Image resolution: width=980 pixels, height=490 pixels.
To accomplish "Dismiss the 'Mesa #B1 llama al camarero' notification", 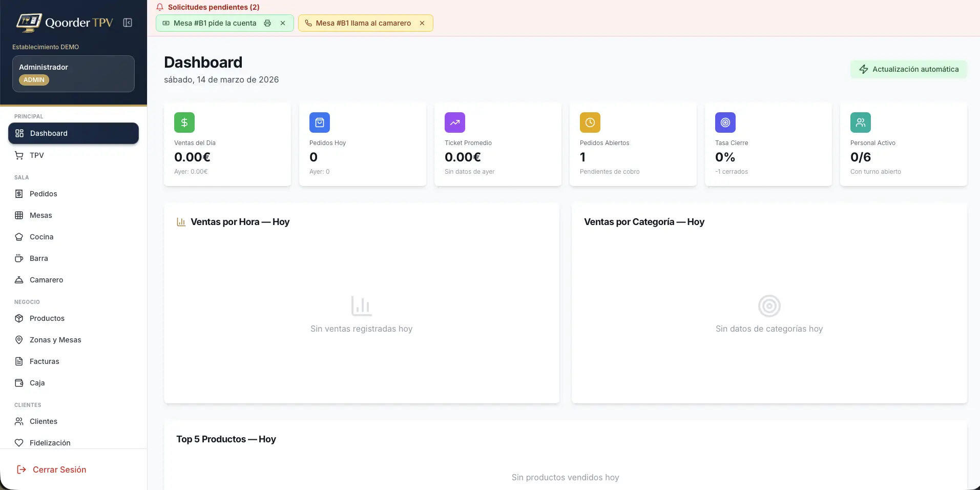I will 422,23.
